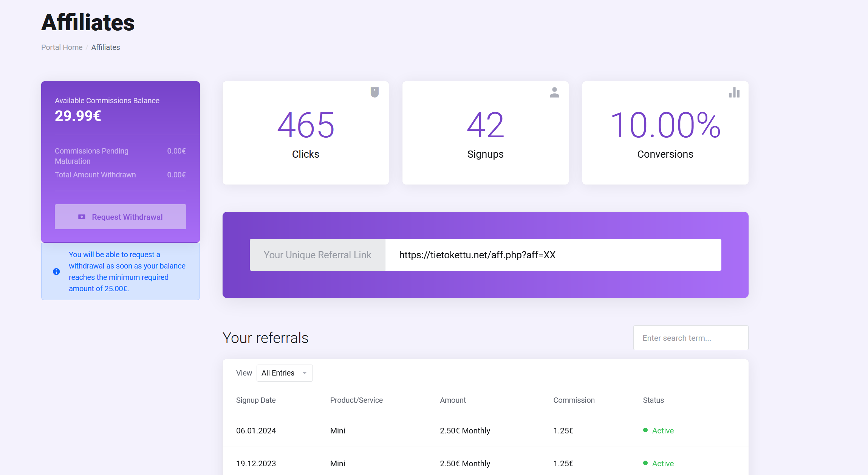Image resolution: width=868 pixels, height=475 pixels.
Task: Click the user icon on Signups card
Action: (554, 92)
